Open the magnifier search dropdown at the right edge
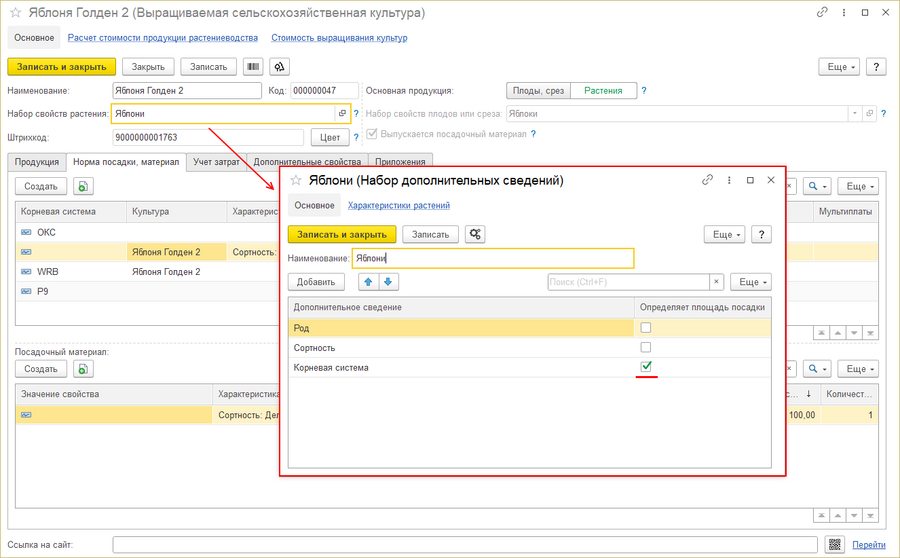This screenshot has height=558, width=900. tap(819, 186)
